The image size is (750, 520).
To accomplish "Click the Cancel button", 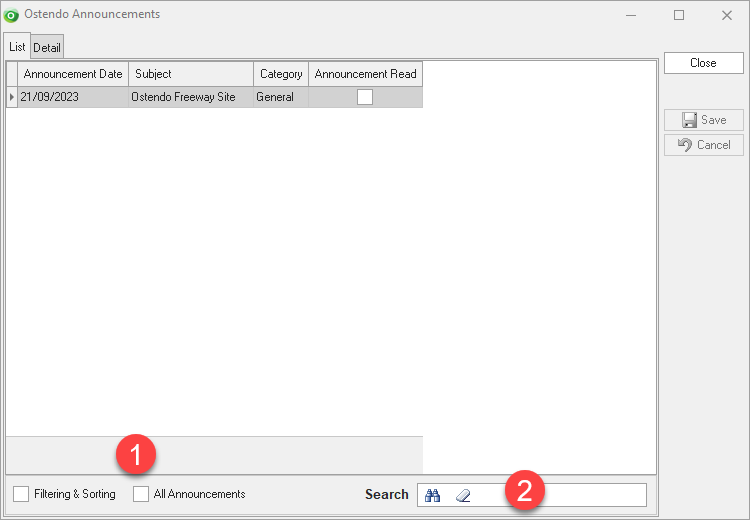I will pyautogui.click(x=704, y=145).
